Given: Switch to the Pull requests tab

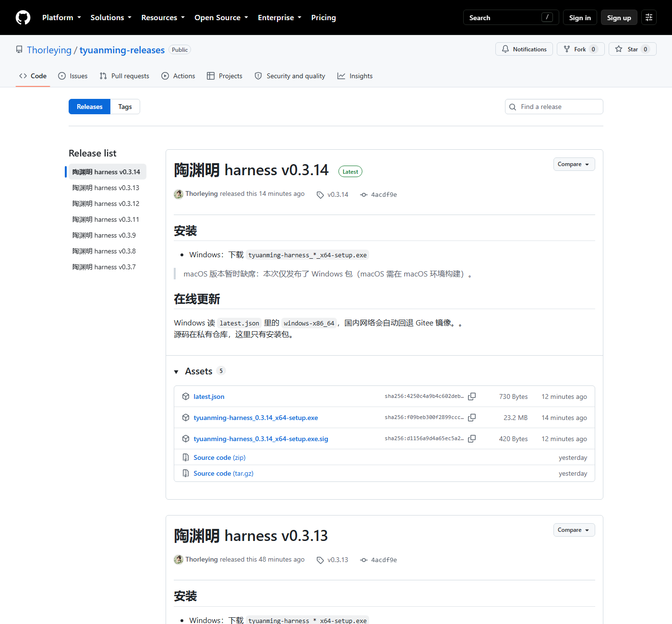Looking at the screenshot, I should 124,76.
